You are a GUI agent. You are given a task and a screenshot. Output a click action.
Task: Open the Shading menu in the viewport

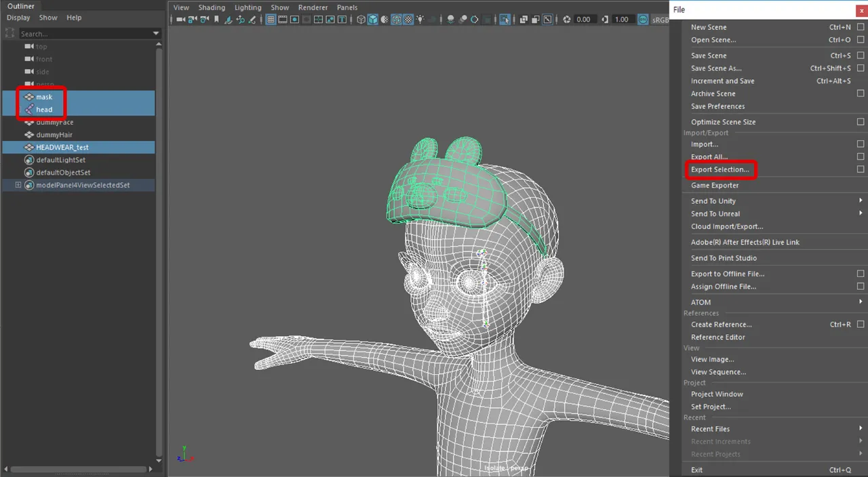pyautogui.click(x=212, y=7)
